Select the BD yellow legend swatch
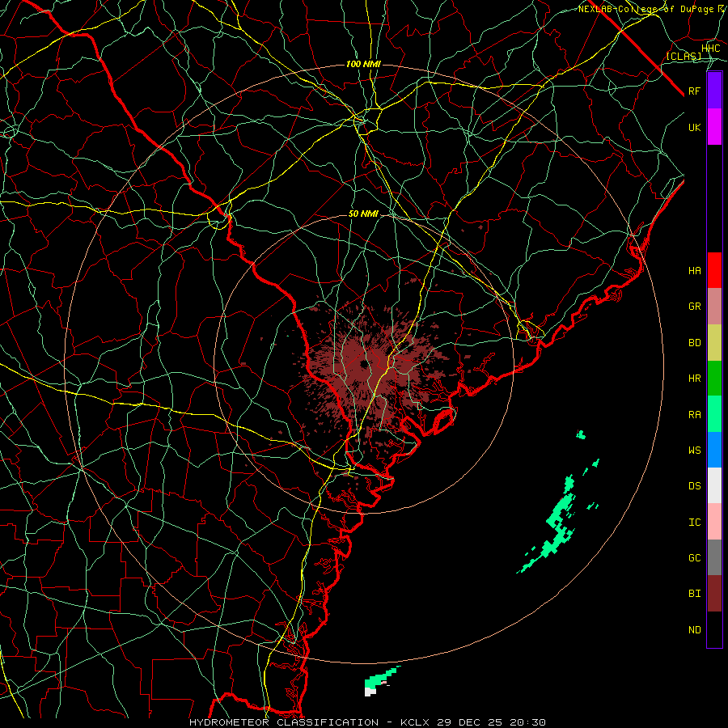728x728 pixels. [714, 343]
